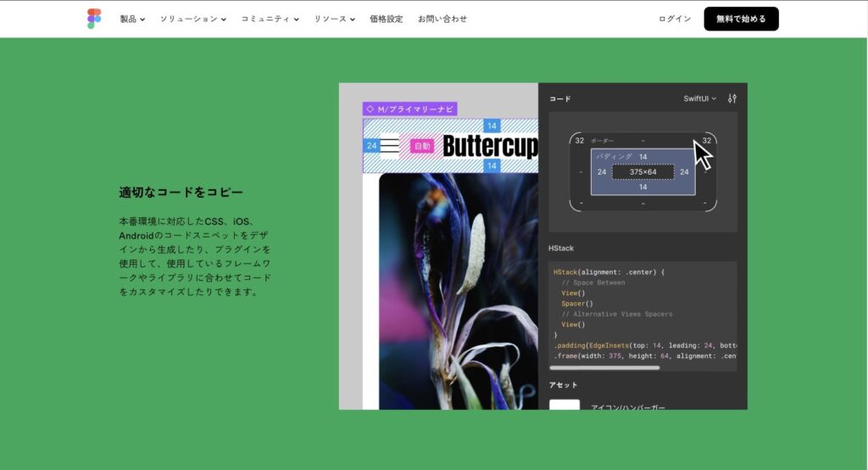Screen dimensions: 868x470
Task: Select the M/プライマリーナビ component label
Action: [409, 109]
